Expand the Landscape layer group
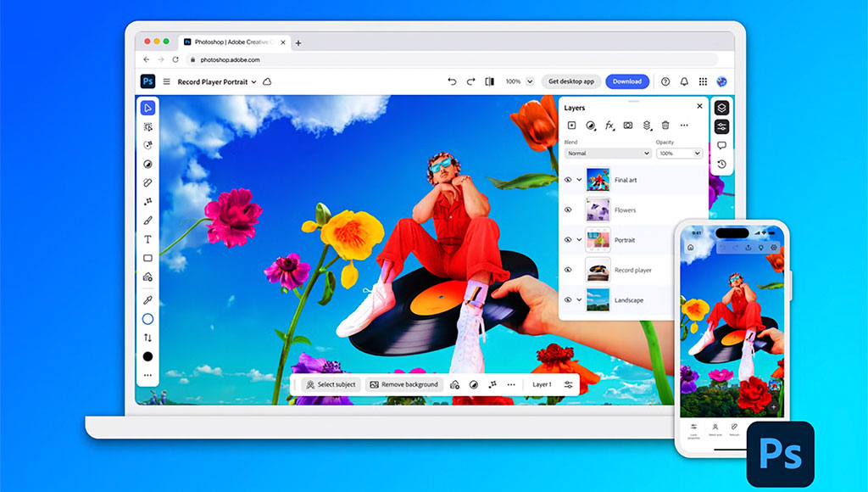This screenshot has height=492, width=868. pyautogui.click(x=579, y=299)
